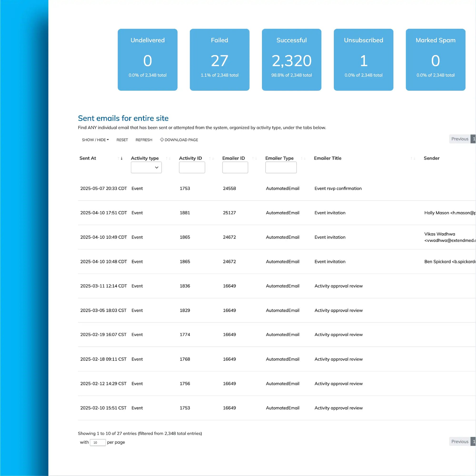
Task: Select page 1 in the pagination
Action: (x=474, y=139)
